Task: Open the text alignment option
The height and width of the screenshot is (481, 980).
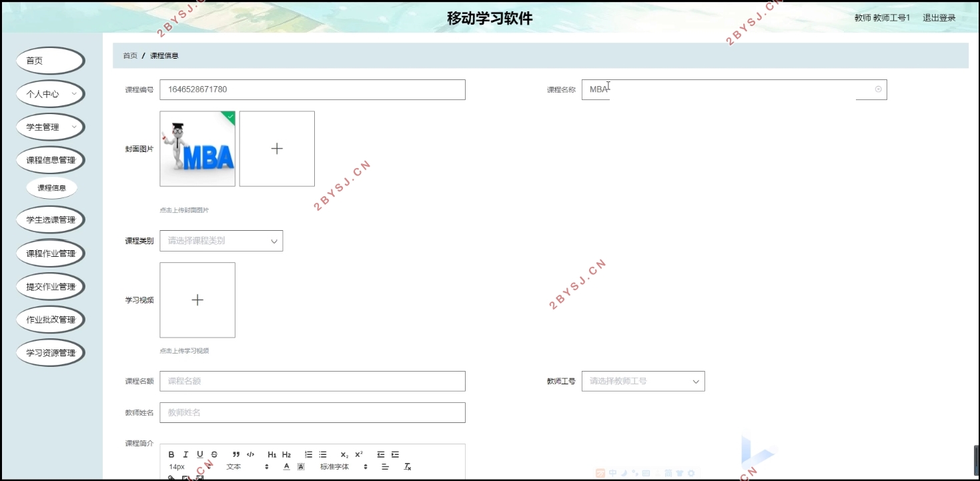Action: tap(385, 466)
